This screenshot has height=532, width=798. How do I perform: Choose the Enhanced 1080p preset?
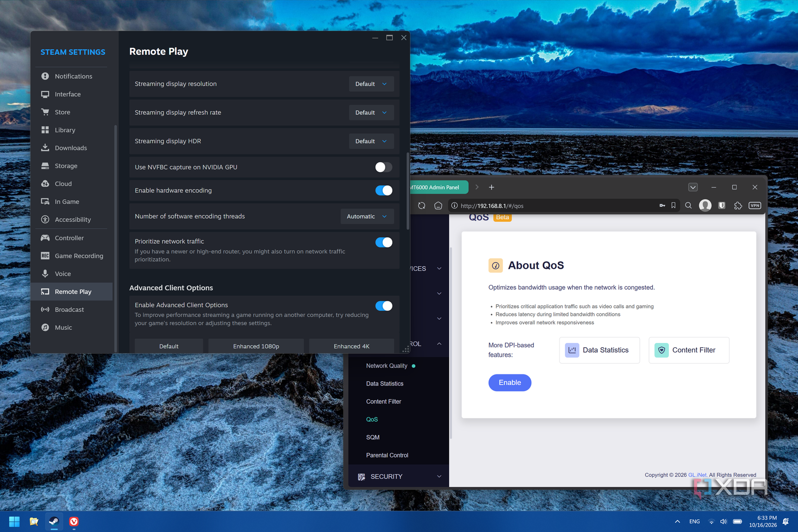[x=256, y=346]
